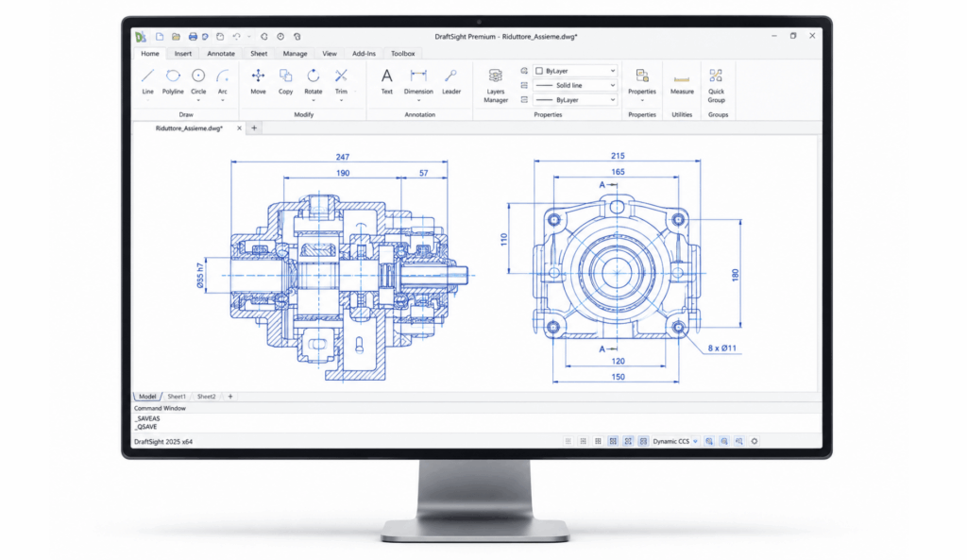Toggle the first status bar snap button
This screenshot has height=560, width=967.
pos(568,441)
